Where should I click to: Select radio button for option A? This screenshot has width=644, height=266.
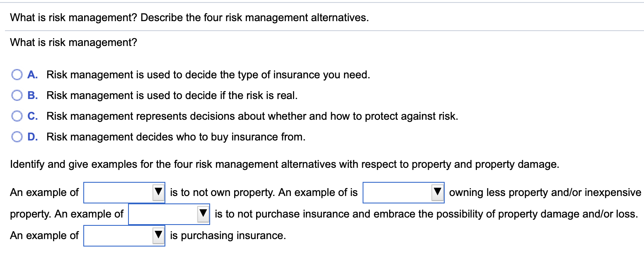(17, 75)
